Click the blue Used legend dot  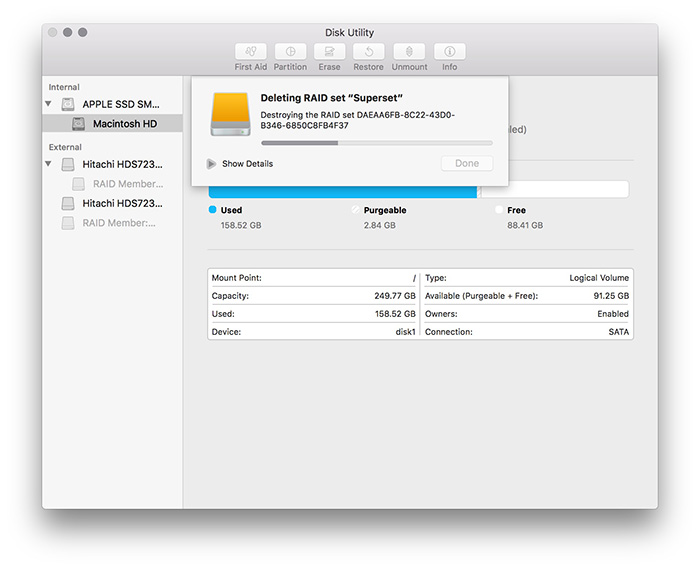pyautogui.click(x=212, y=210)
